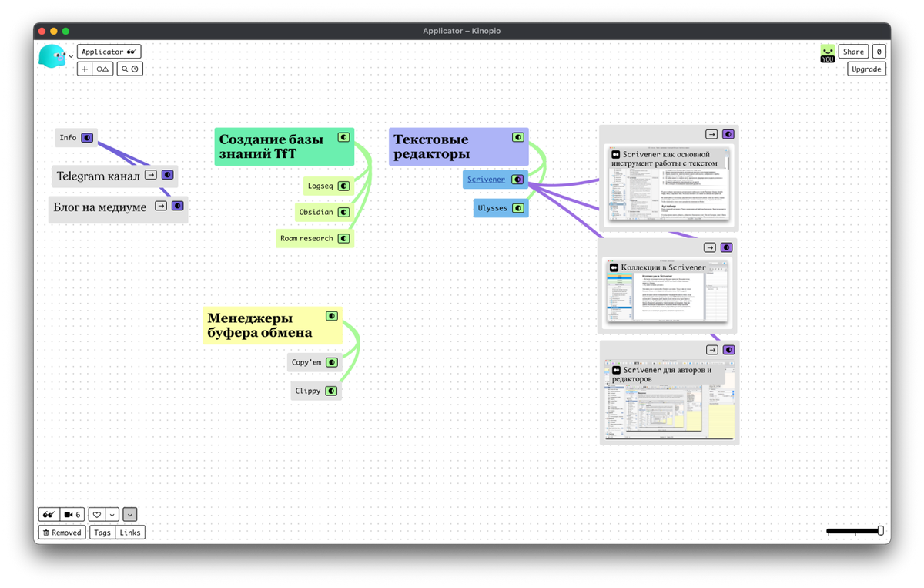The height and width of the screenshot is (588, 924).
Task: Open the arrow link on the 'Scrivener как основной инструмент' card
Action: (711, 134)
